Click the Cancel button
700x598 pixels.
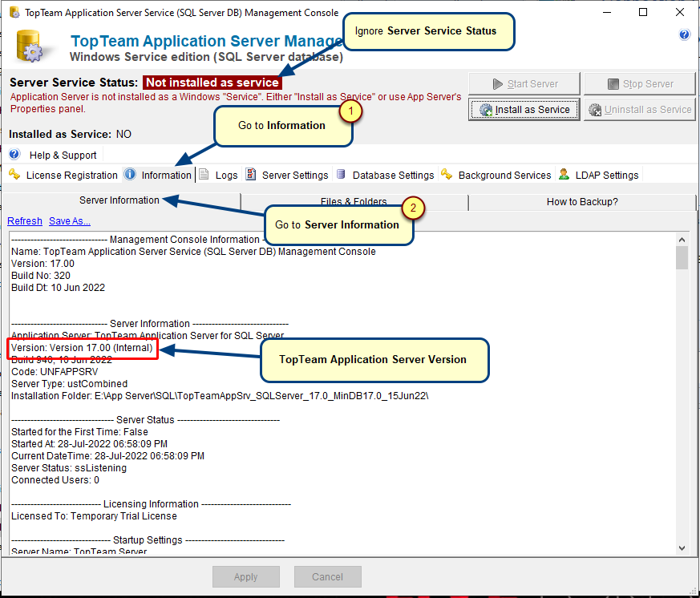pyautogui.click(x=328, y=577)
